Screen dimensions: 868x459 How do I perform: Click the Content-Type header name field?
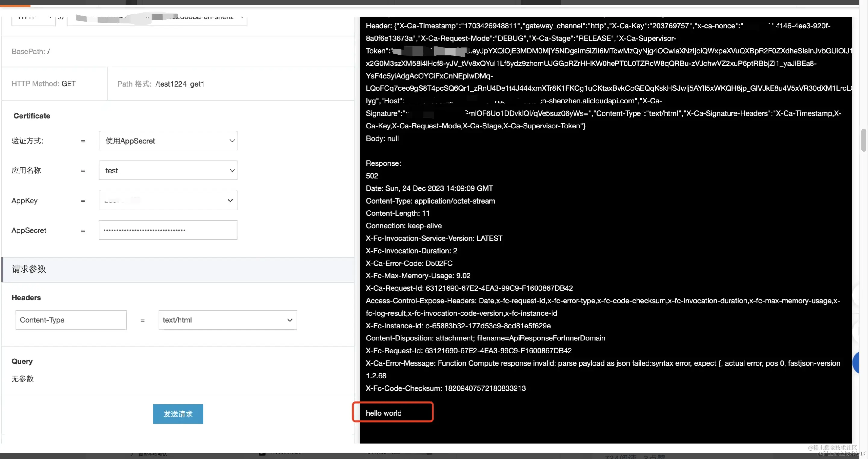71,320
